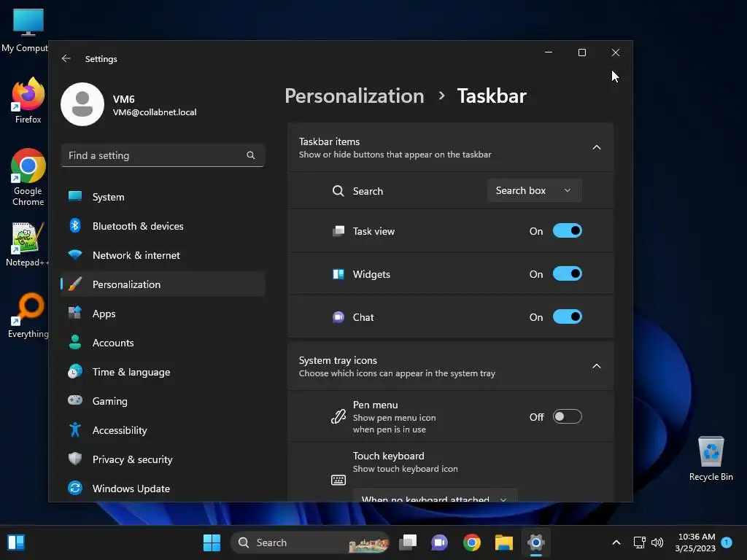
Task: Open Bluetooth & devices settings
Action: 163,226
